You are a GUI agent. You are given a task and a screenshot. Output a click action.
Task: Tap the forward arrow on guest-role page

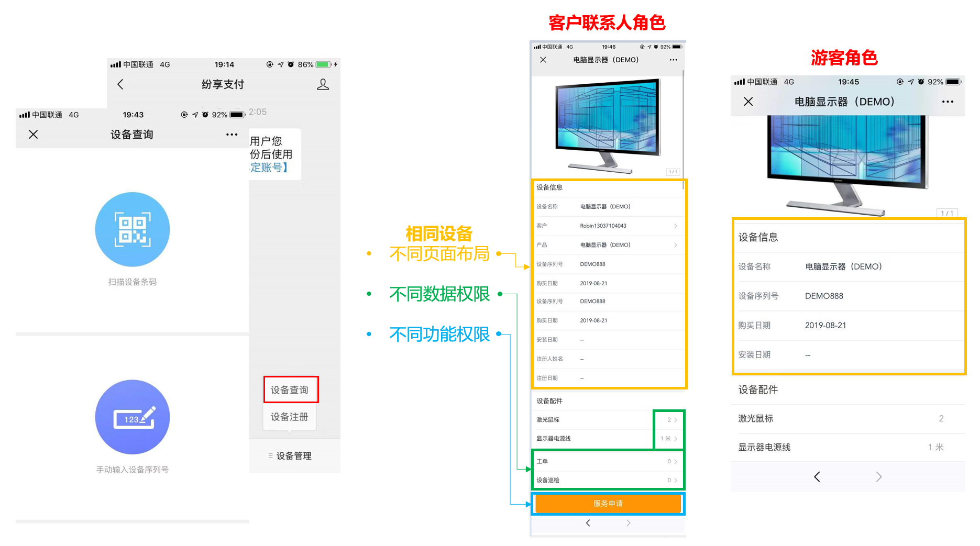click(x=879, y=477)
